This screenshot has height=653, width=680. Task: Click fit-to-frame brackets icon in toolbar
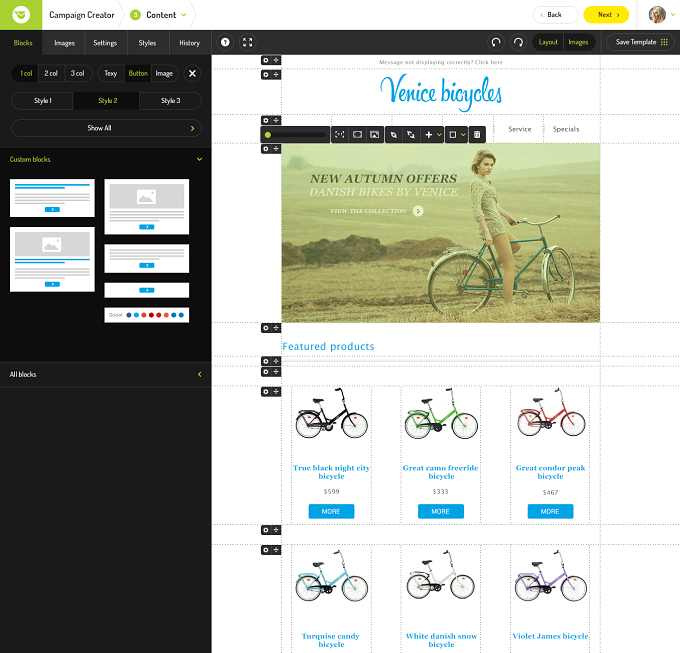[x=340, y=135]
